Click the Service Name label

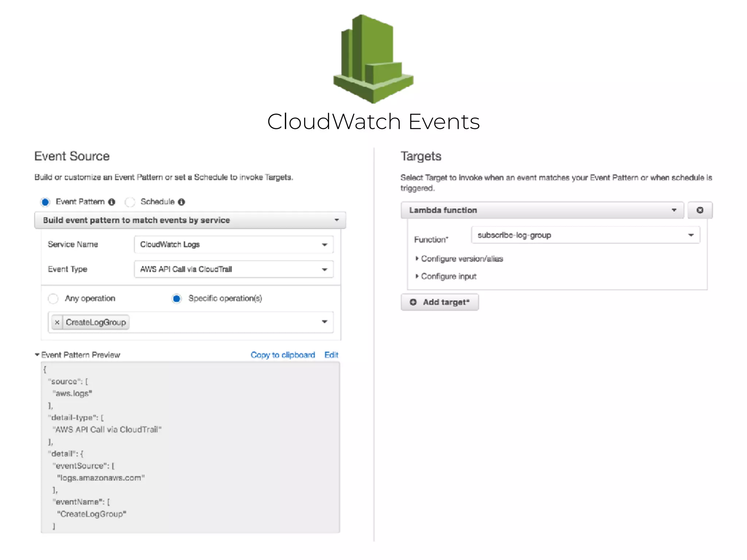tap(73, 245)
